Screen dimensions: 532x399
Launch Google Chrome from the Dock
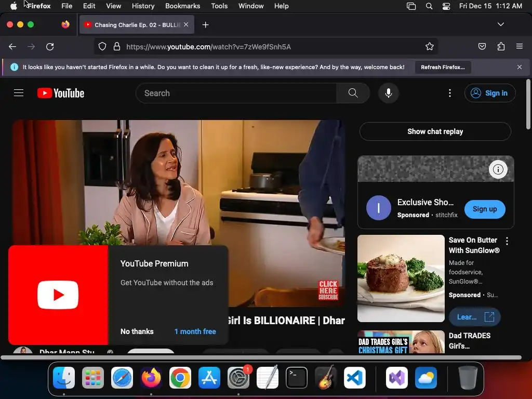click(x=180, y=377)
